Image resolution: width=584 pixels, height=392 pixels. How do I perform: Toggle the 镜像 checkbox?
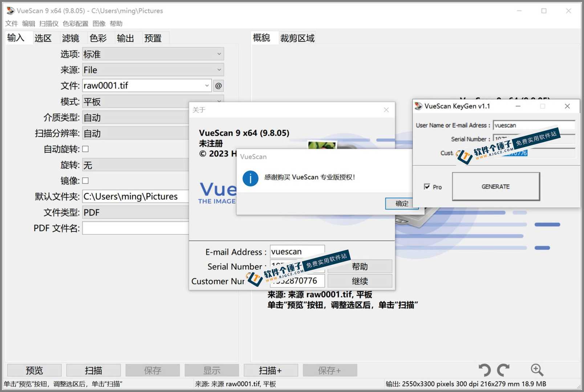[85, 180]
